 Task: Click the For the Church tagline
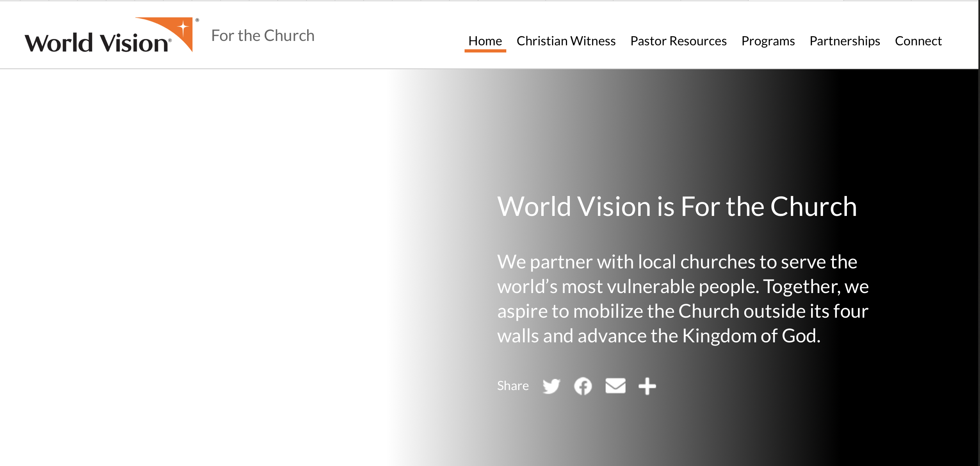[263, 36]
